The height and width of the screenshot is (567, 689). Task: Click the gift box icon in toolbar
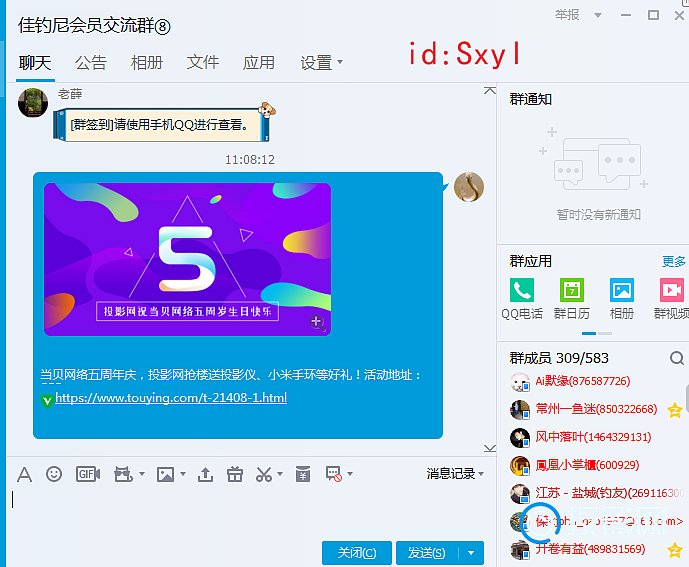(235, 474)
